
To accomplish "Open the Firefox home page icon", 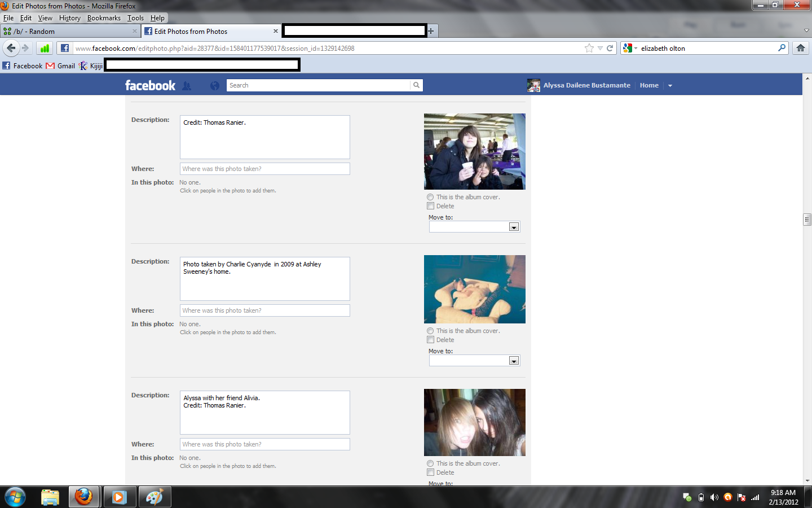I will [x=800, y=48].
